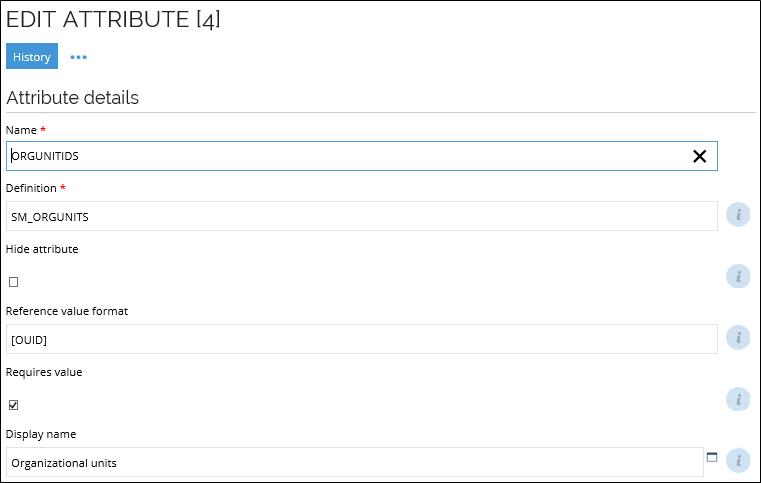Click the Definition field with SM_ORGUNITS

tap(362, 217)
